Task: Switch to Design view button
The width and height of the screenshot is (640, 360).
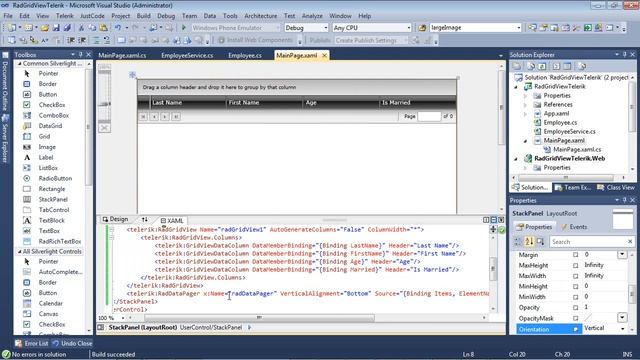Action: coord(116,220)
